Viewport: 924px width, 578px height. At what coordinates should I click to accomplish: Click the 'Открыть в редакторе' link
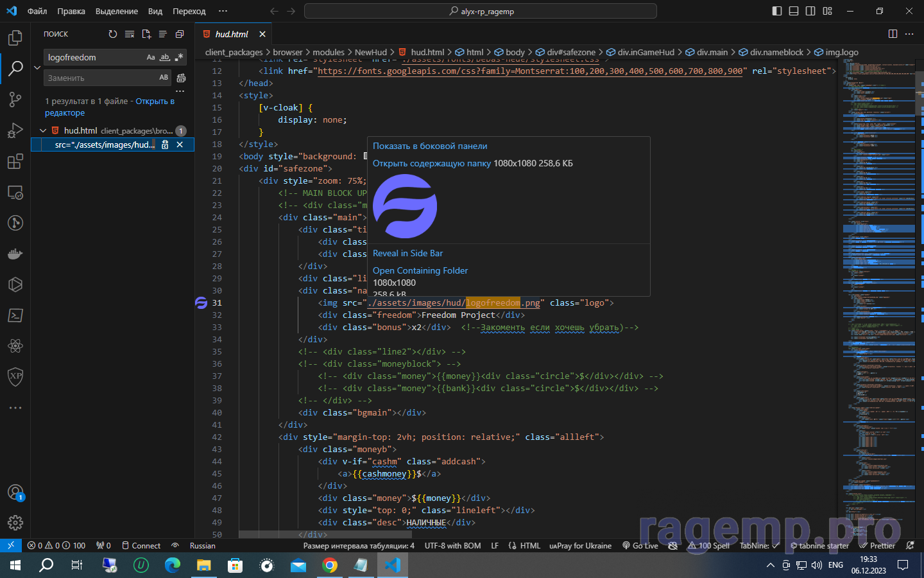(154, 101)
